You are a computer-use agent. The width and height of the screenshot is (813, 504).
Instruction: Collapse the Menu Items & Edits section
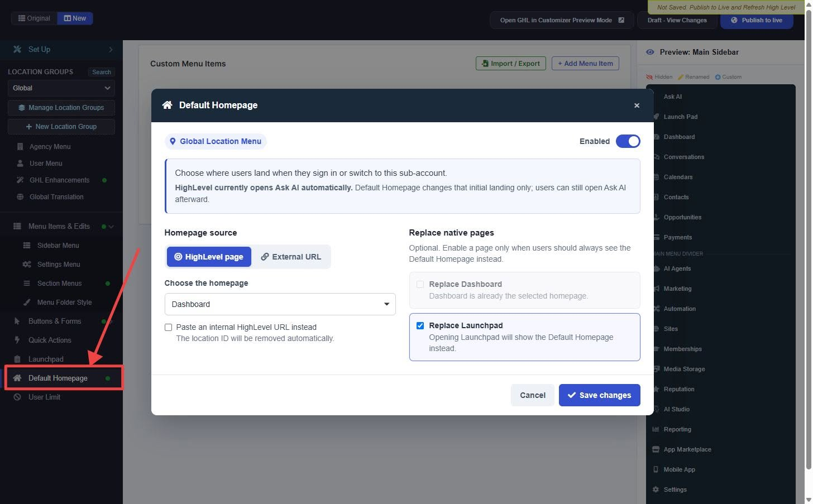(111, 227)
